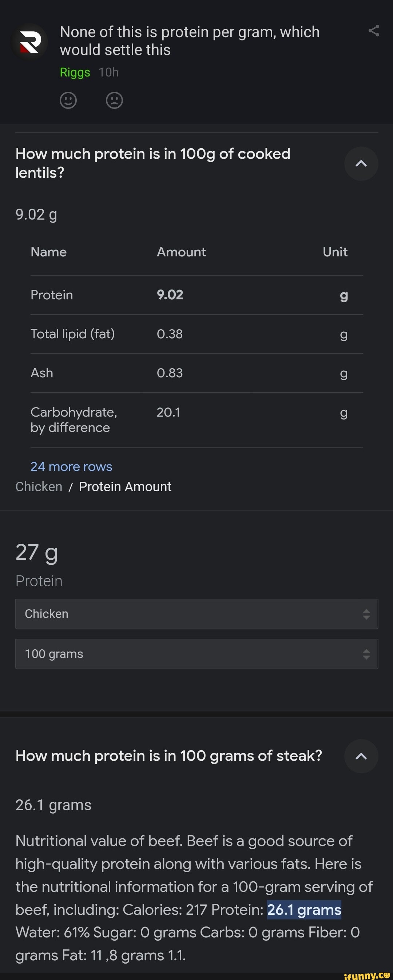This screenshot has height=980, width=393.
Task: Click the Protein row in nutrition table
Action: [x=196, y=295]
